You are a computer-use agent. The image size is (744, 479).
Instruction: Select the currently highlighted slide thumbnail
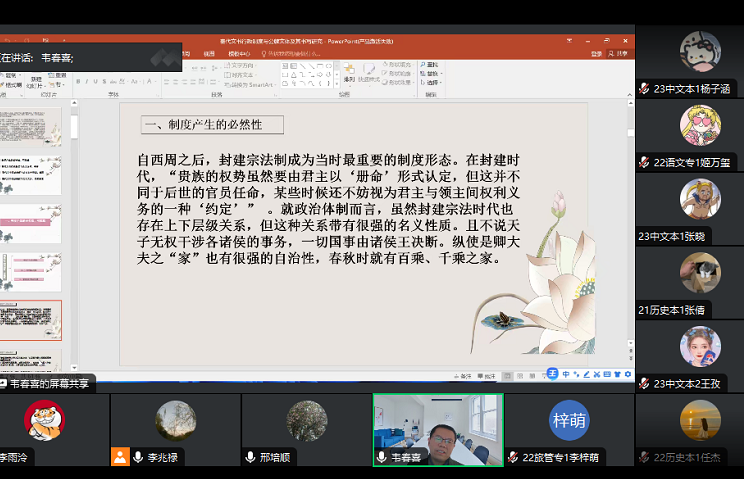(31, 320)
